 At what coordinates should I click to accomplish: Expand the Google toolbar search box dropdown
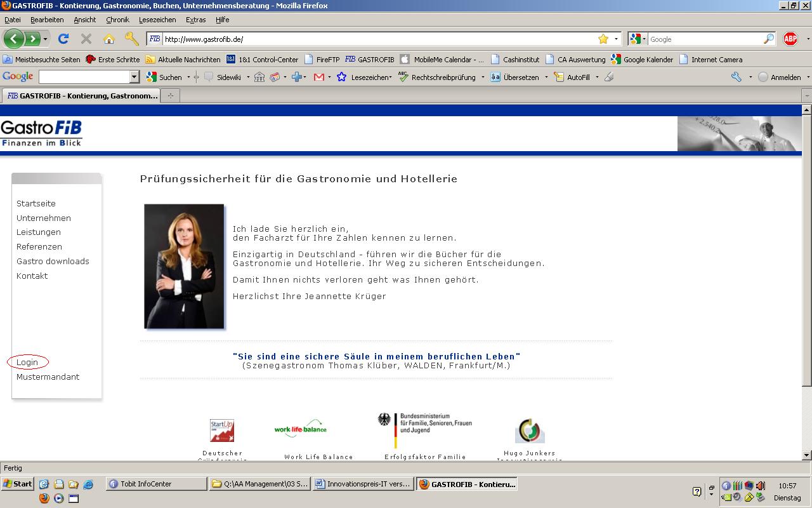(134, 77)
